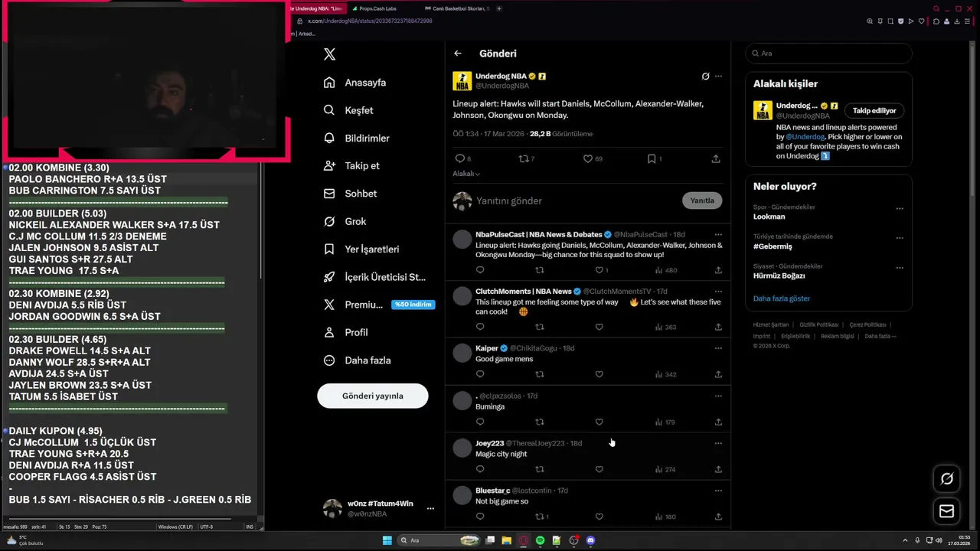
Task: Share the Underdog NBA main post
Action: (x=716, y=158)
